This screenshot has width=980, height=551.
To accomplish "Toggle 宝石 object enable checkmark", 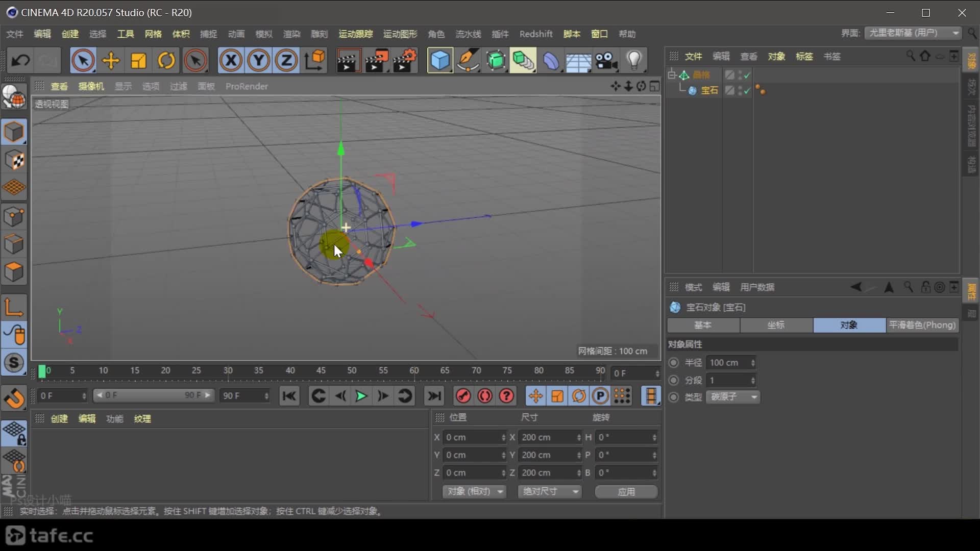I will pos(747,91).
